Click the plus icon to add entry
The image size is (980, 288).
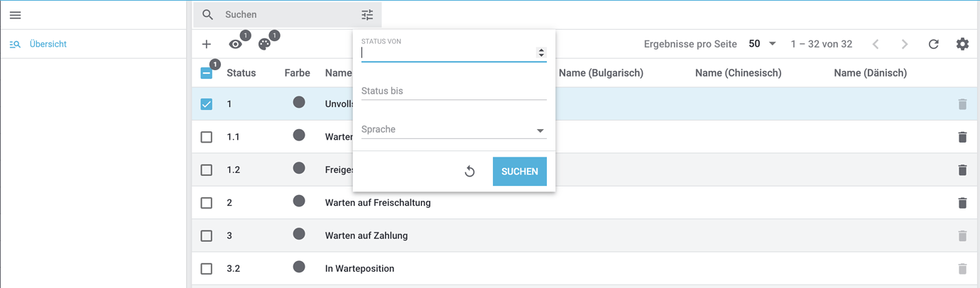207,44
